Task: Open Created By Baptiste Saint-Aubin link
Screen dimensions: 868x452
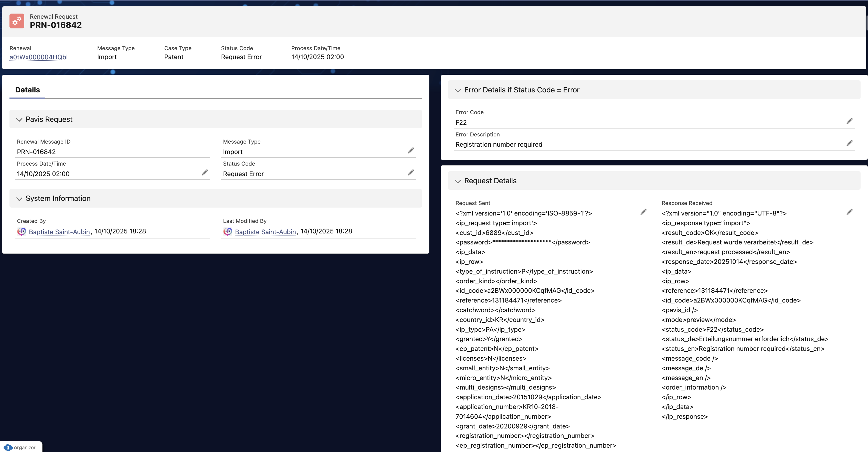Action: 59,232
